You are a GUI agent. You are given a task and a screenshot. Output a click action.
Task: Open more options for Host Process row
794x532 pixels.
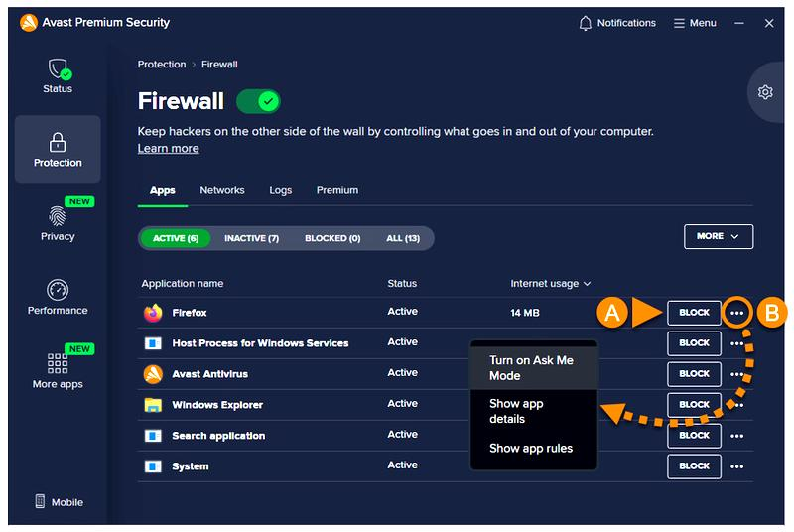point(736,343)
